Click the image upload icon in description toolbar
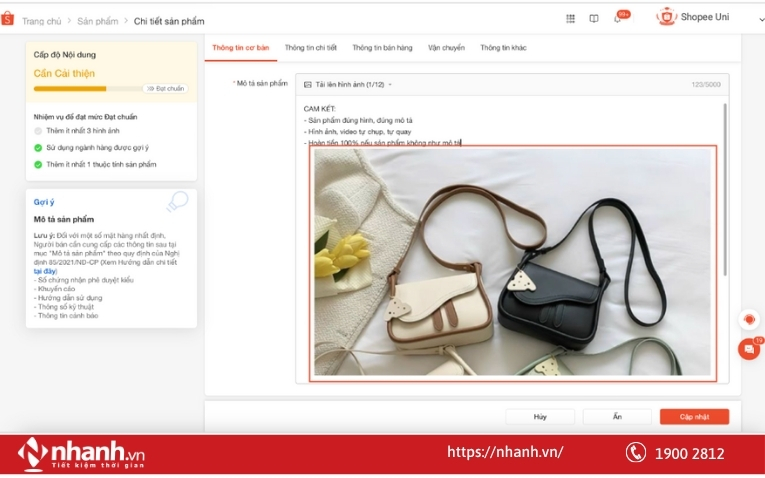The width and height of the screenshot is (765, 478). [x=308, y=85]
